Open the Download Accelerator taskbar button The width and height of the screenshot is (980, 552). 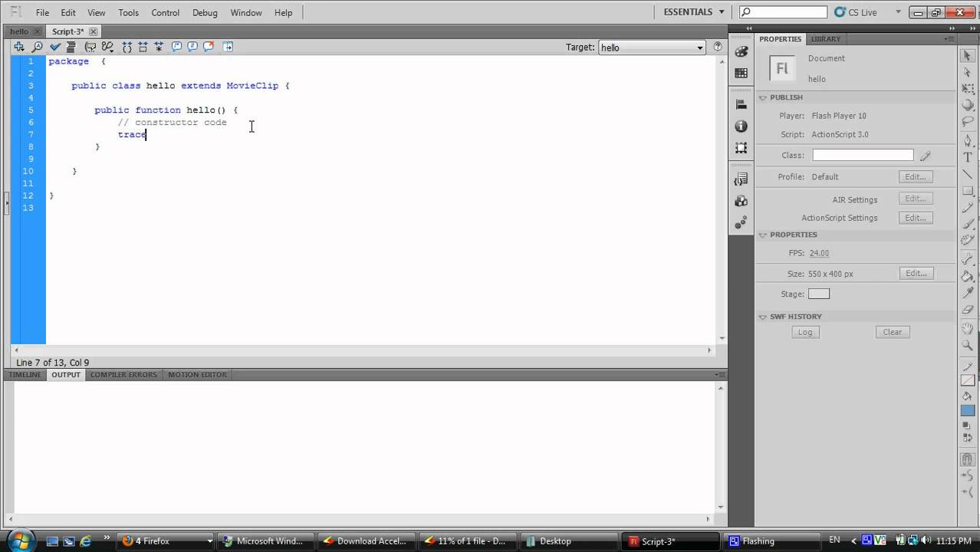click(x=367, y=541)
